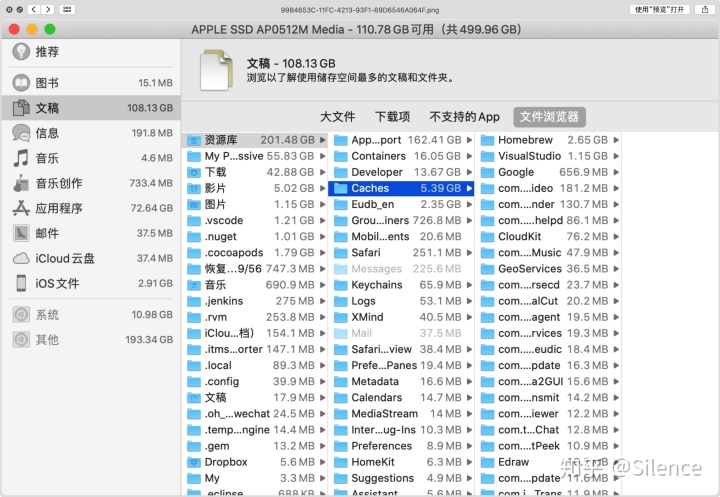Viewport: 720px width, 497px height.
Task: Select the Calendars folder row
Action: coord(401,397)
